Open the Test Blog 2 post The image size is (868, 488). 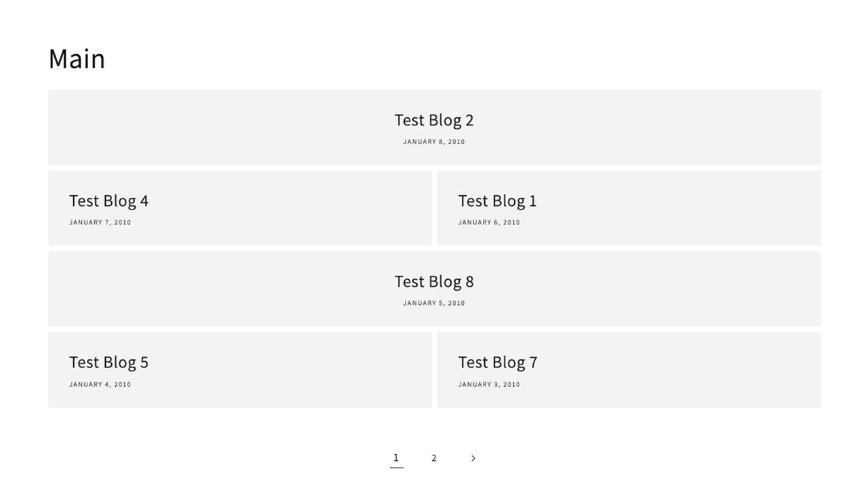click(x=434, y=120)
